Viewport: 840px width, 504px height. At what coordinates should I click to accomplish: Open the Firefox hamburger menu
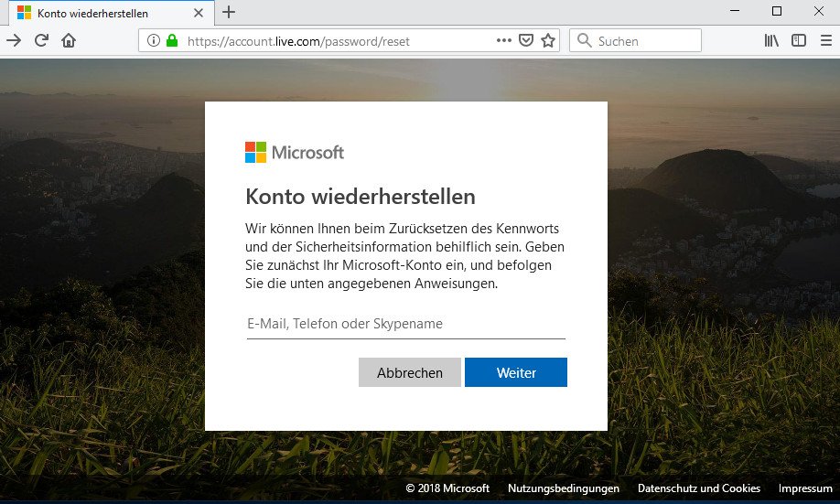[826, 41]
